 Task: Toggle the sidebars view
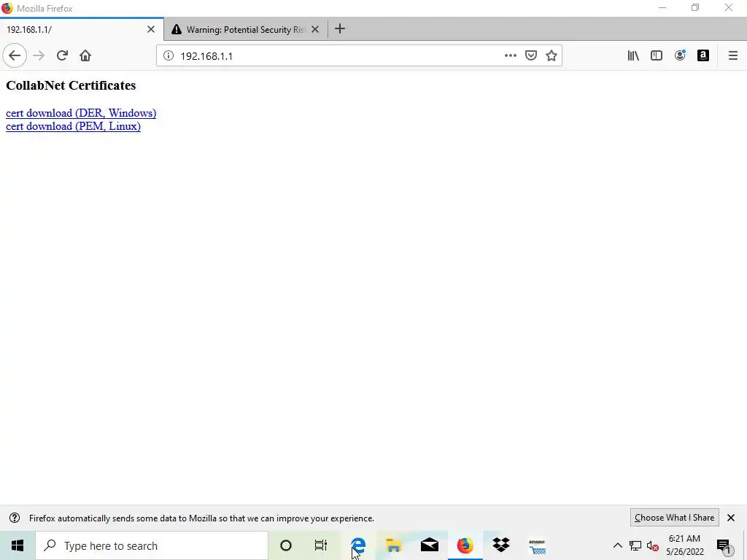[657, 55]
